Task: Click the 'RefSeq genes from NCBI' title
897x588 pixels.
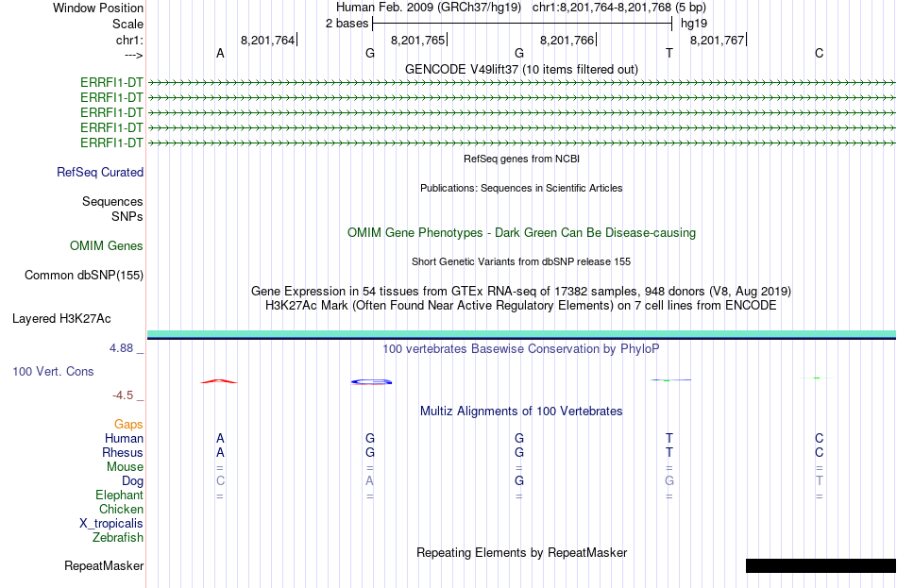Action: 521,159
